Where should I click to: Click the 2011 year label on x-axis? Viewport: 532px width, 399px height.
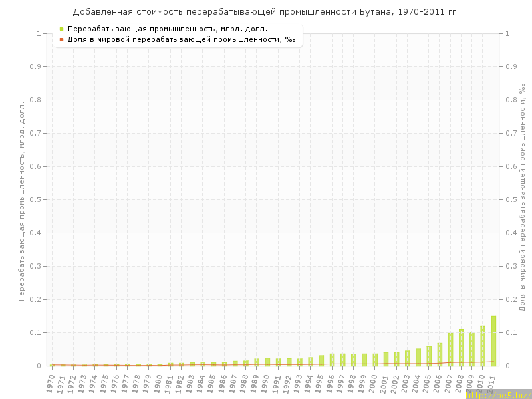point(492,383)
